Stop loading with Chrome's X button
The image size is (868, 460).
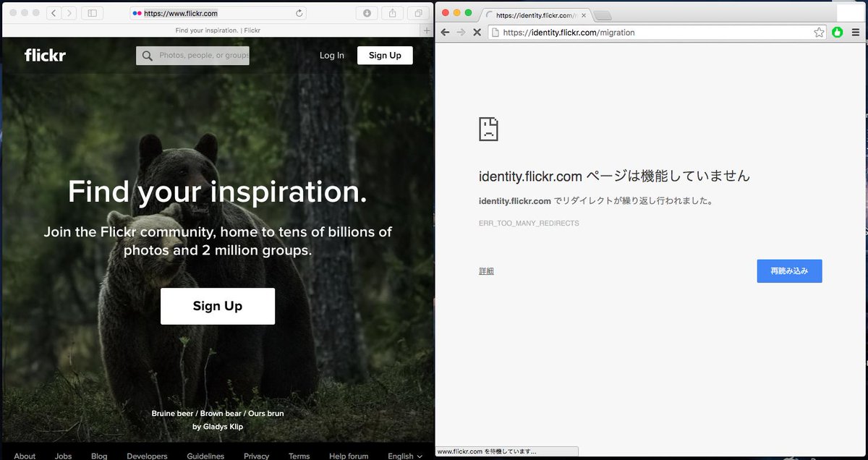coord(477,33)
